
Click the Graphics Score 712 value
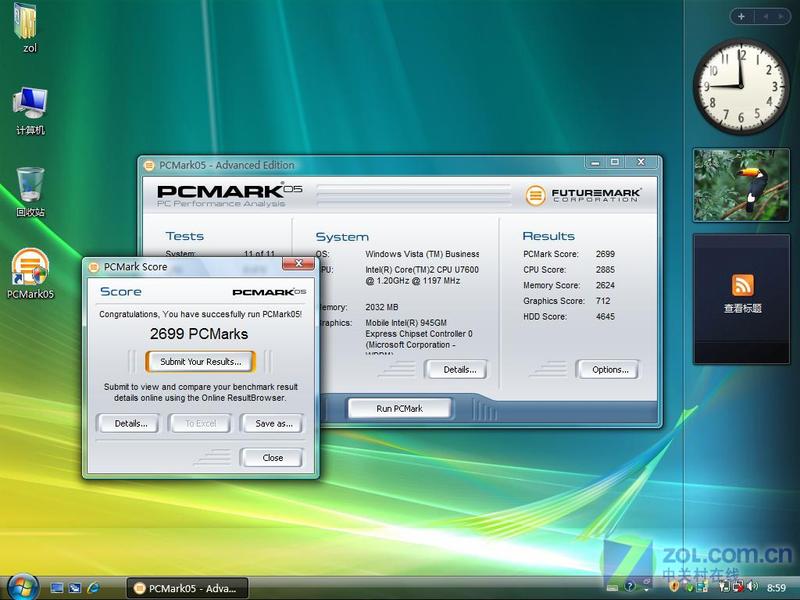(603, 301)
